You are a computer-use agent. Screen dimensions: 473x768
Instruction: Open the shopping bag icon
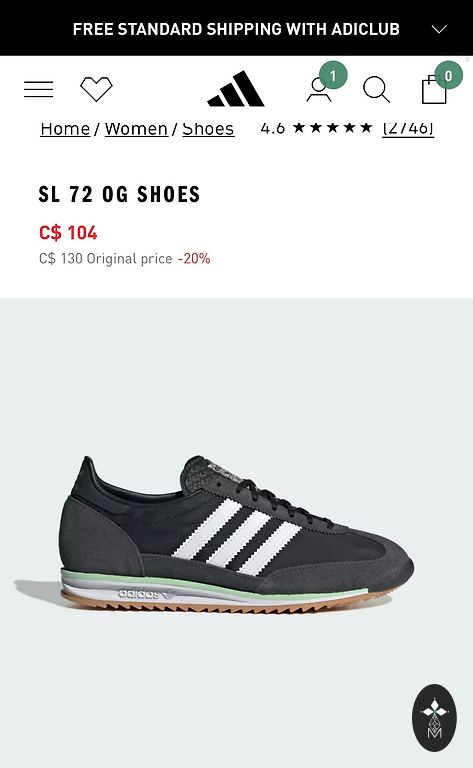[434, 90]
